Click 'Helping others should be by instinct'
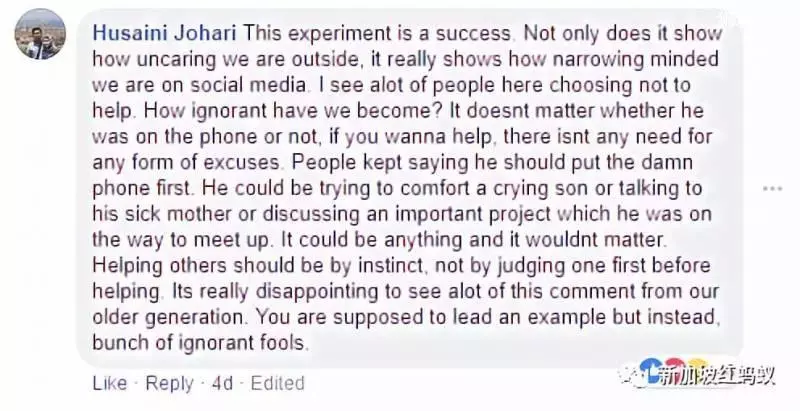The height and width of the screenshot is (411, 800). (x=258, y=266)
